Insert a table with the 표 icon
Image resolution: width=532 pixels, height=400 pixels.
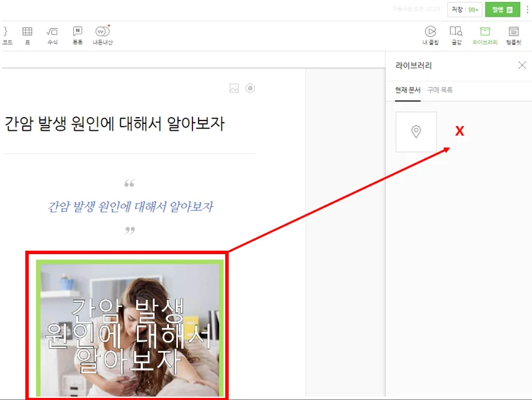click(x=27, y=36)
